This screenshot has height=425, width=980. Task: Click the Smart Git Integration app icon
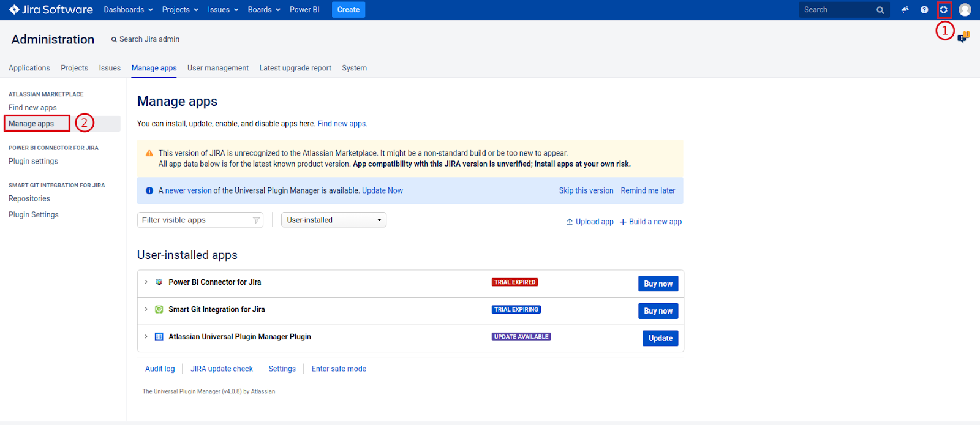click(x=159, y=310)
